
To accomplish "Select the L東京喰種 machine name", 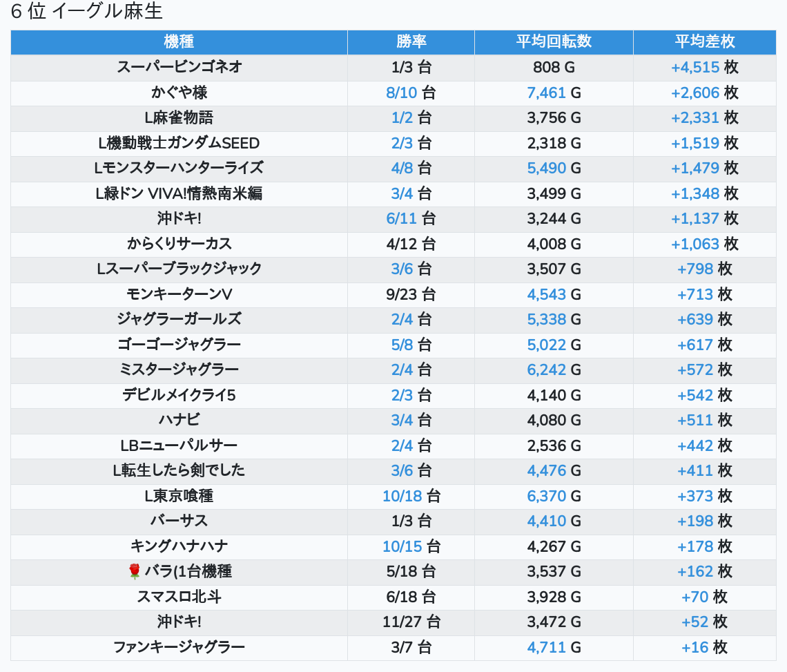I will 179,496.
